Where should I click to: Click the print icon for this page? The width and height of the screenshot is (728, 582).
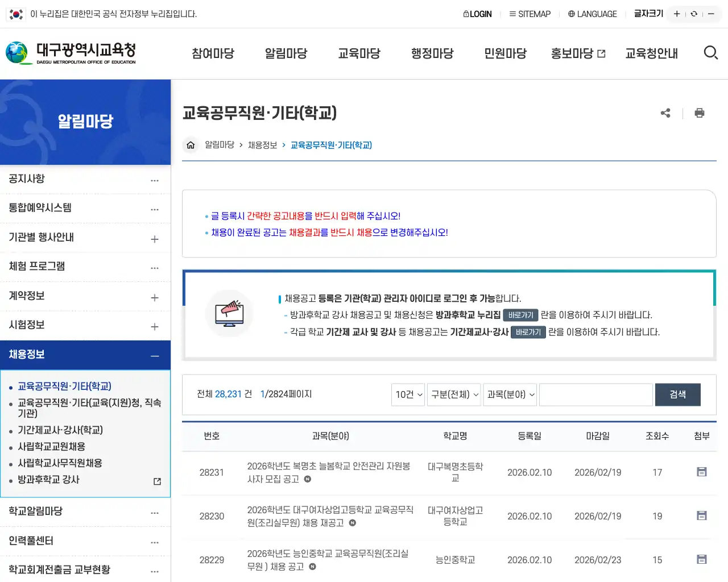pyautogui.click(x=700, y=113)
